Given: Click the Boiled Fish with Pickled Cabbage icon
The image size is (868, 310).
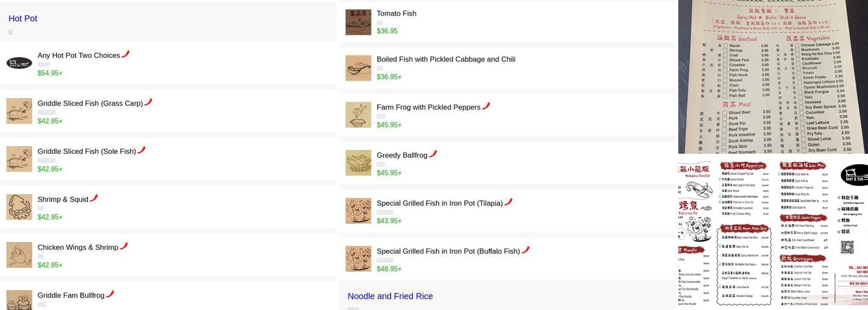Looking at the screenshot, I should (358, 68).
